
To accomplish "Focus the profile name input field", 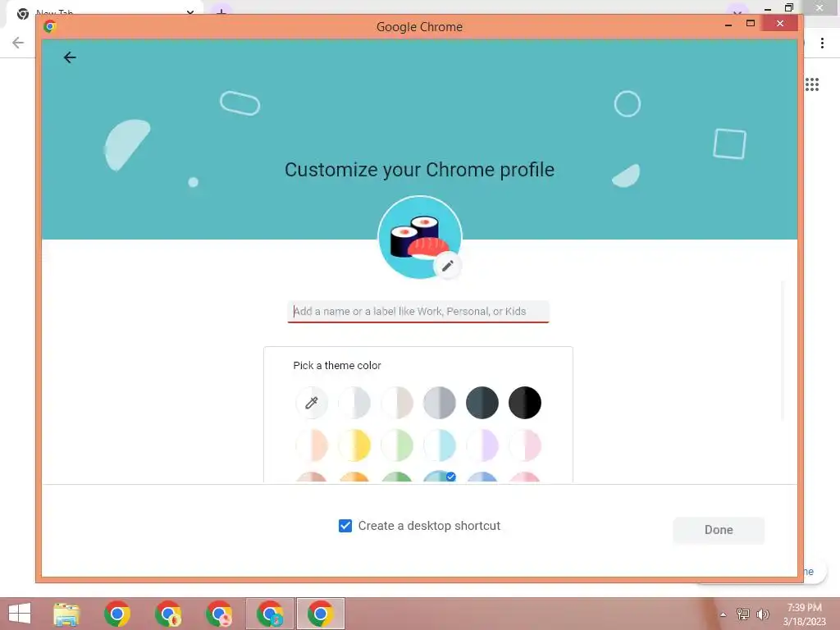I will (x=418, y=311).
